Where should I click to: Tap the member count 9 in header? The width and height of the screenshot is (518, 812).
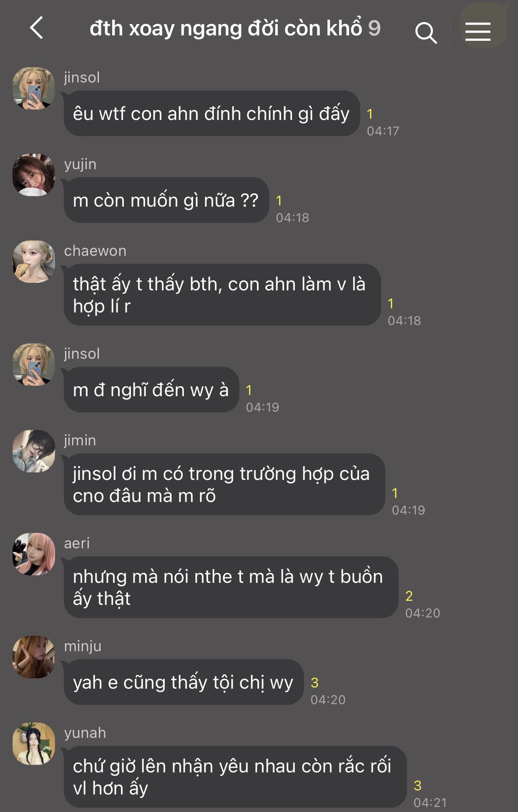374,29
